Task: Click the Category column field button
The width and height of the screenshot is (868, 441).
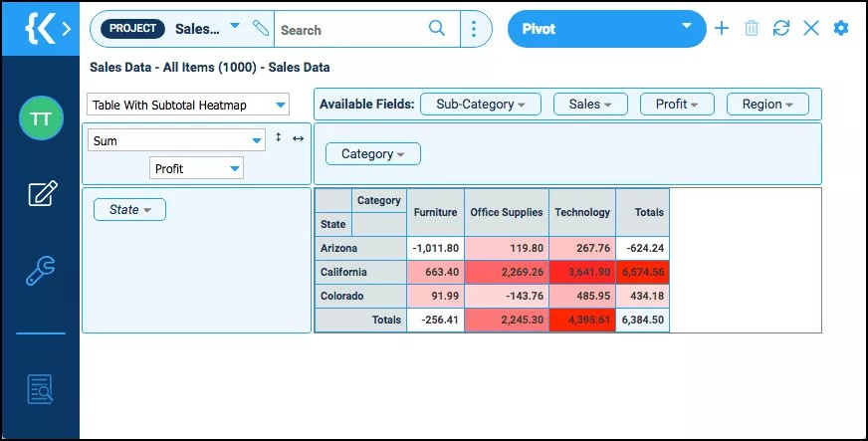Action: click(373, 154)
